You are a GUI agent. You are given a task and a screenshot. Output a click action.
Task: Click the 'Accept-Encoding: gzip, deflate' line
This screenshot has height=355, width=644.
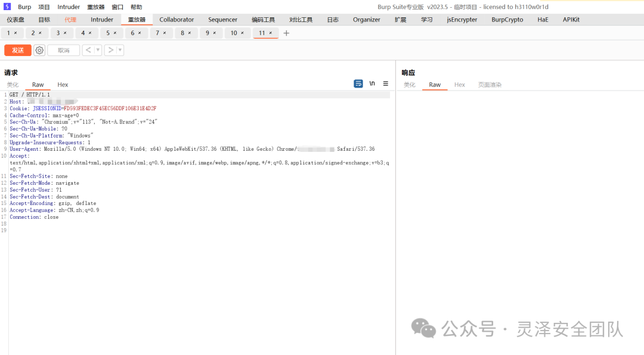pos(53,203)
